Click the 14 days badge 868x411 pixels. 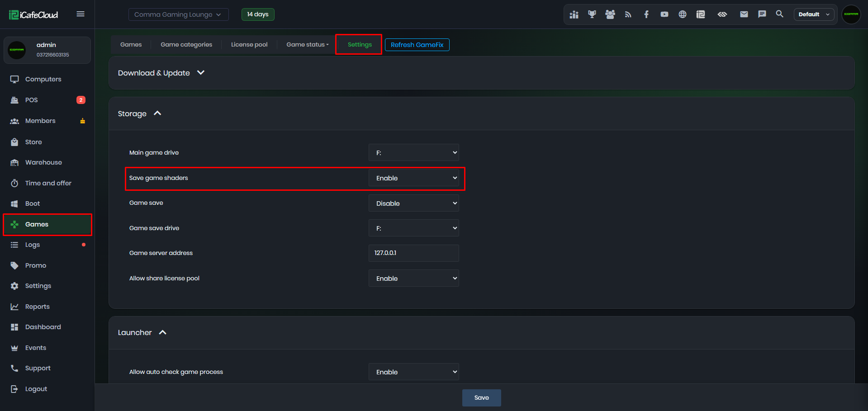click(x=258, y=14)
